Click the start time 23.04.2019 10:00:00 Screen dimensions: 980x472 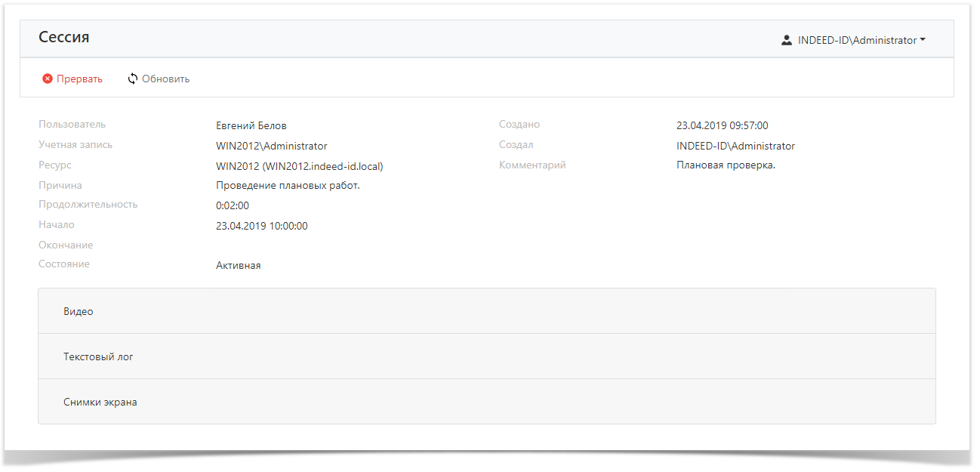click(x=261, y=226)
